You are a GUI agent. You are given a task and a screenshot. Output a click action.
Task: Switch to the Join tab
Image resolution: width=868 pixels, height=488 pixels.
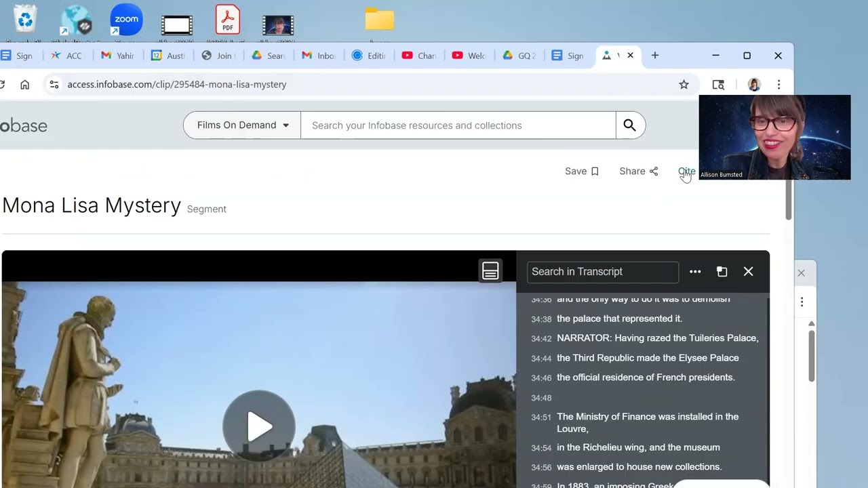(218, 56)
